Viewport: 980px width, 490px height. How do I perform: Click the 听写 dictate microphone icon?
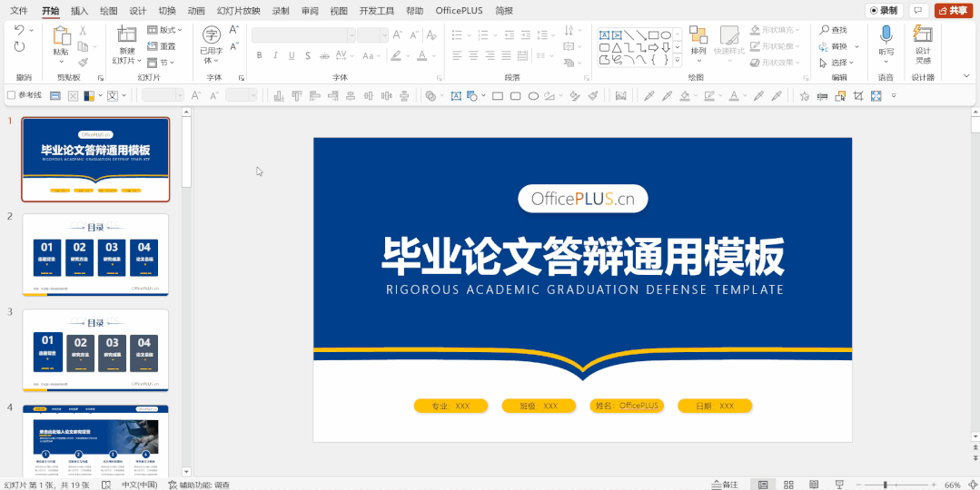click(886, 34)
